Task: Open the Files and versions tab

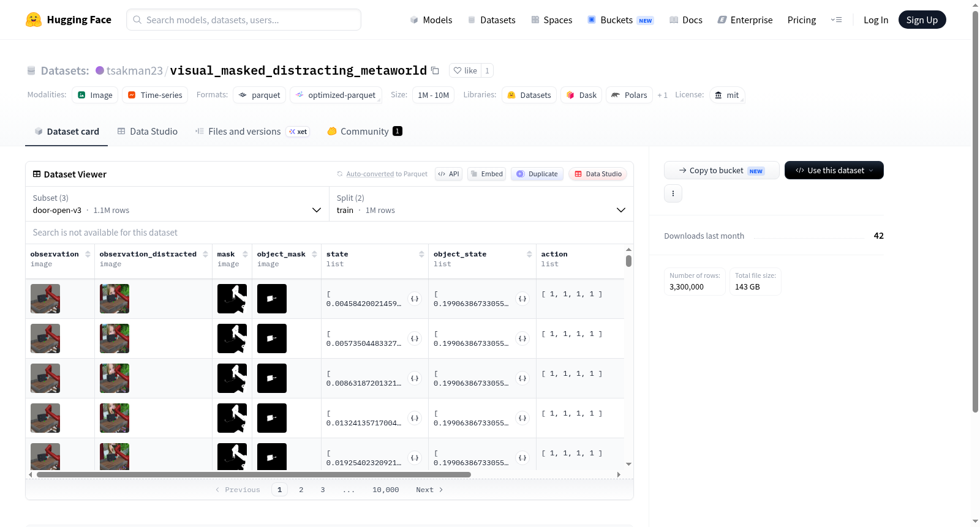Action: point(252,132)
